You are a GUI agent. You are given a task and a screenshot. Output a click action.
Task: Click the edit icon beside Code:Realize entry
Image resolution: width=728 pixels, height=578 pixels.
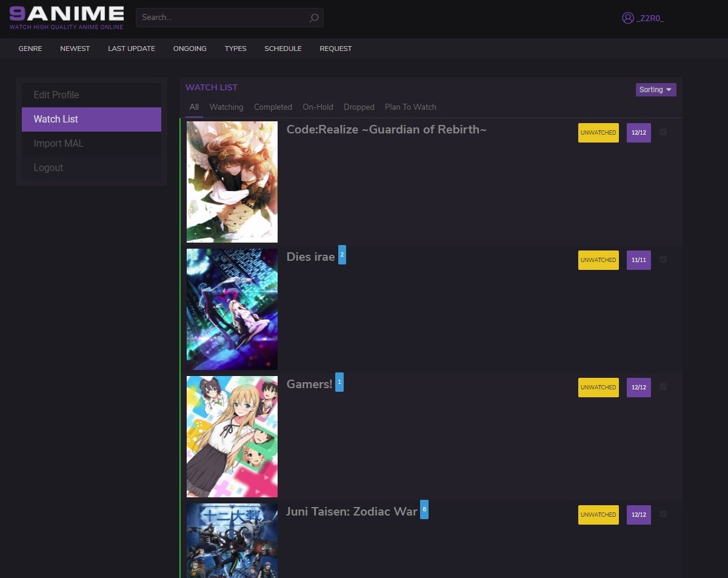pos(663,132)
